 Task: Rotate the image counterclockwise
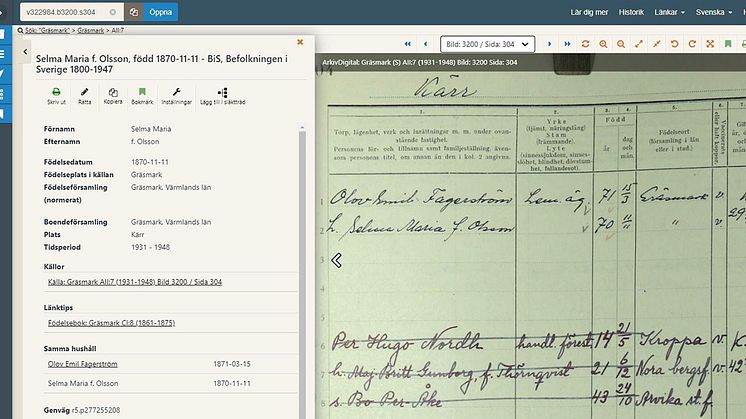[x=674, y=44]
